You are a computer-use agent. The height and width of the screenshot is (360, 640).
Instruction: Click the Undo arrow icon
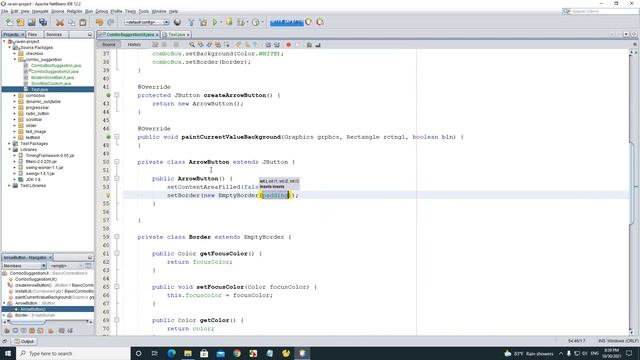[99, 22]
